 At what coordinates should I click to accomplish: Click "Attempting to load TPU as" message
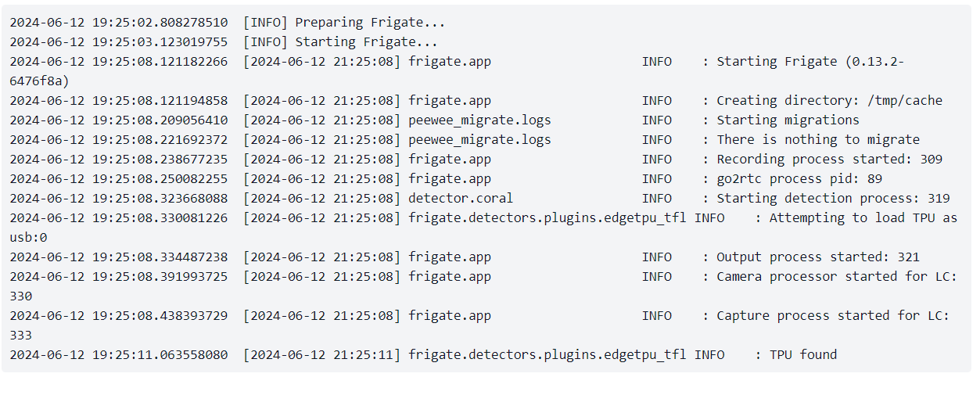click(863, 218)
